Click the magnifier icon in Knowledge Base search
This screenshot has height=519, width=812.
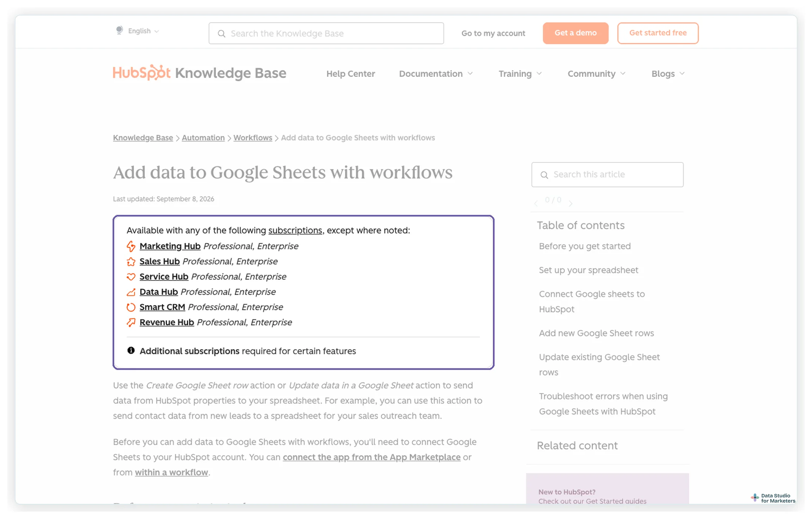coord(221,34)
